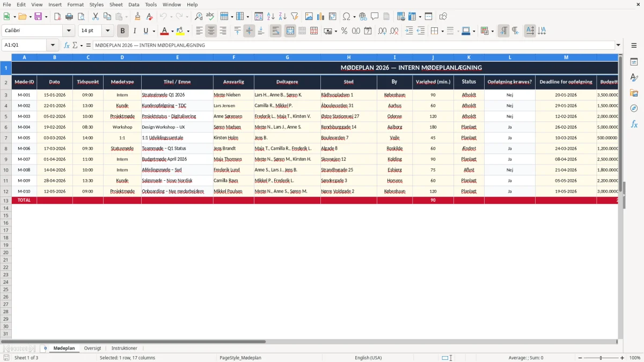
Task: Open the Select Function sigma dropdown
Action: click(81, 45)
